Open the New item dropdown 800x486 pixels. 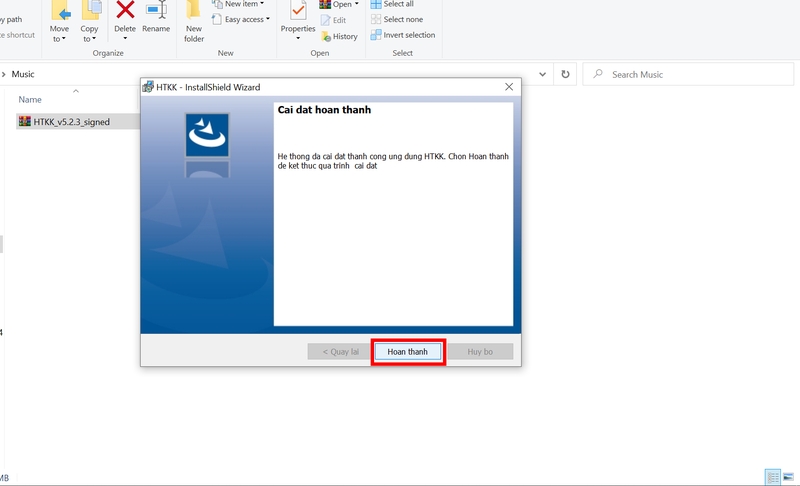point(238,4)
